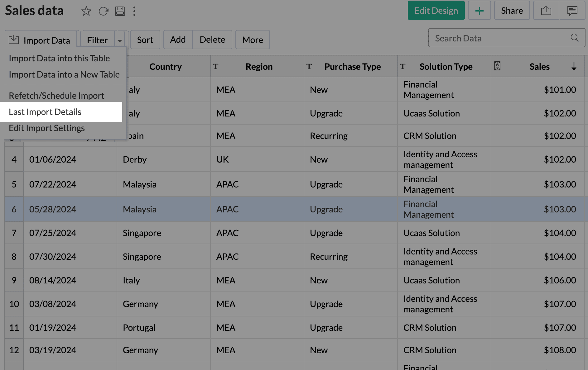
Task: Open the comments speech bubble icon
Action: (x=572, y=11)
